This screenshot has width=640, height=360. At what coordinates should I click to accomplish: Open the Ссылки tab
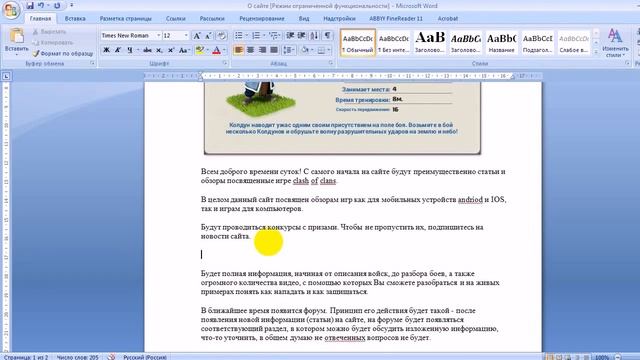click(x=176, y=19)
